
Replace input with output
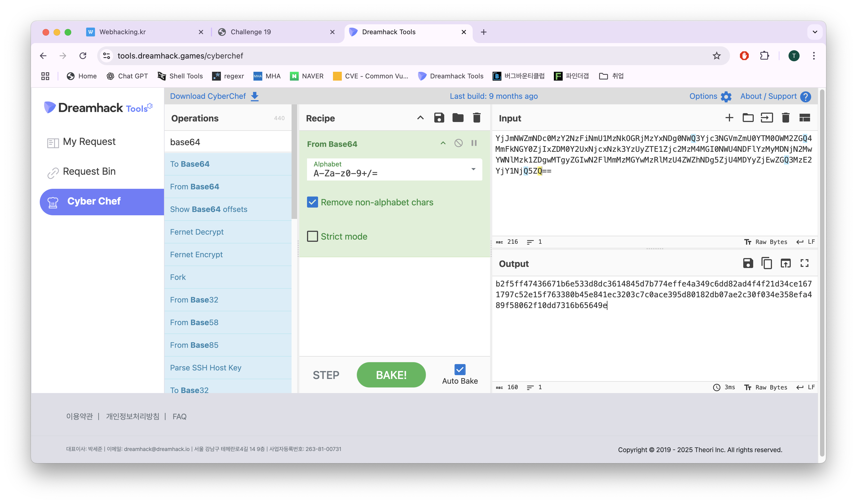785,263
